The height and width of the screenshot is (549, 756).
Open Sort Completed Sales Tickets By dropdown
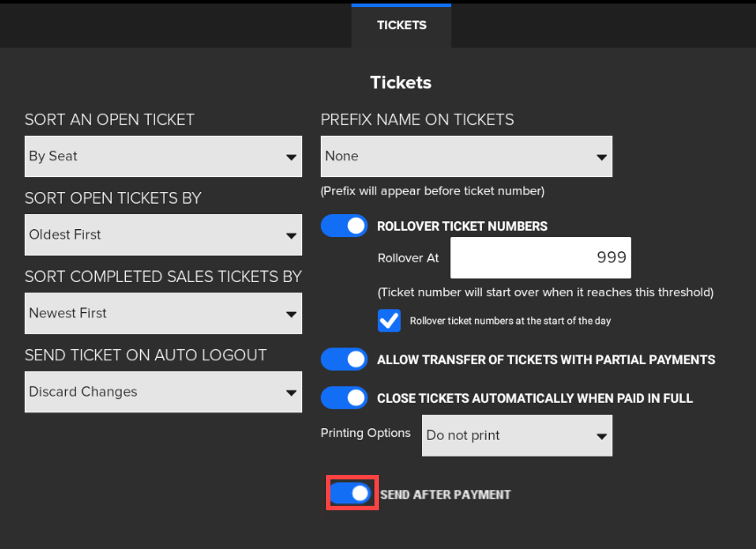point(163,314)
